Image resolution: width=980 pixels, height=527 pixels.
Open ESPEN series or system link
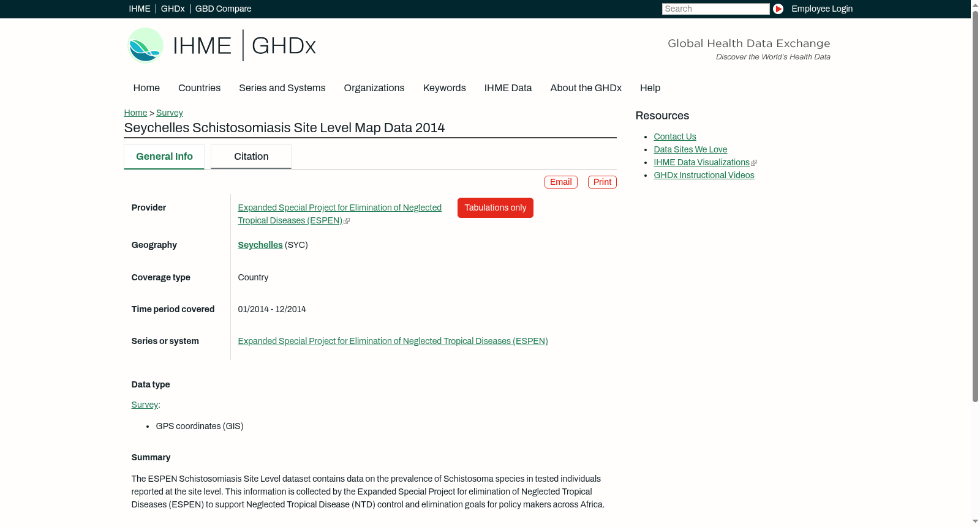393,341
